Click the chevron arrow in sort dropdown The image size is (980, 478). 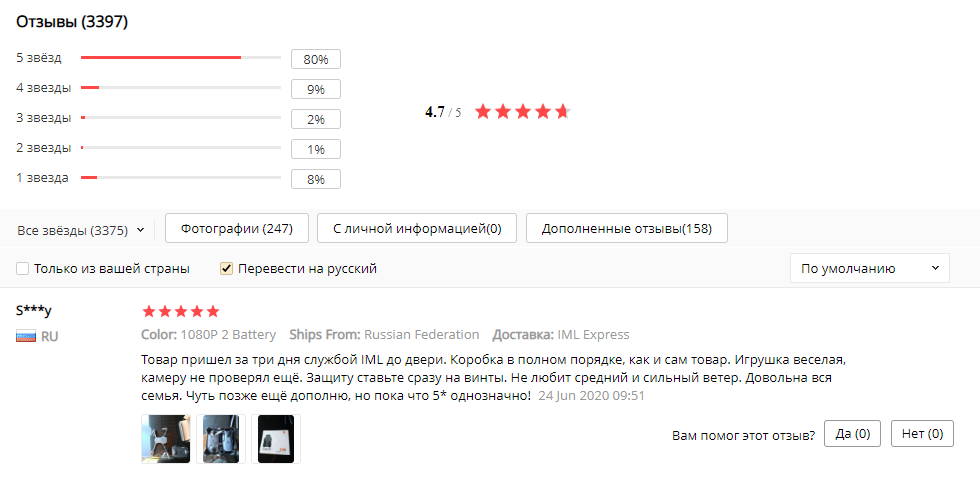935,268
